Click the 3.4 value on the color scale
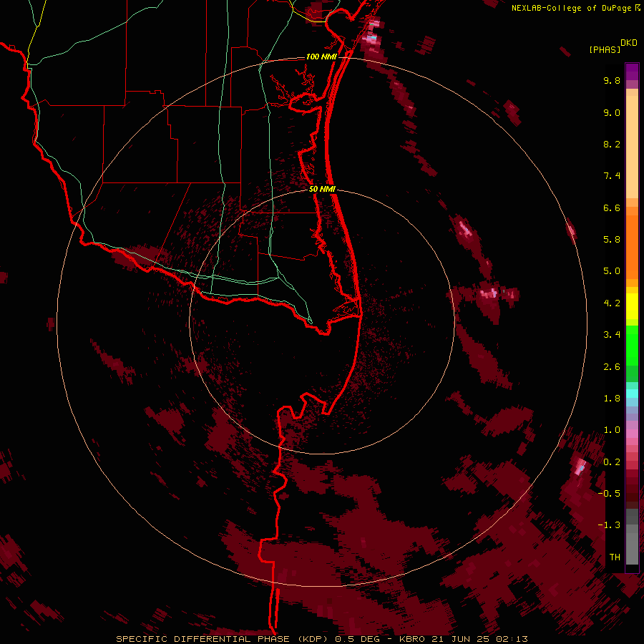The width and height of the screenshot is (644, 644). (x=612, y=335)
